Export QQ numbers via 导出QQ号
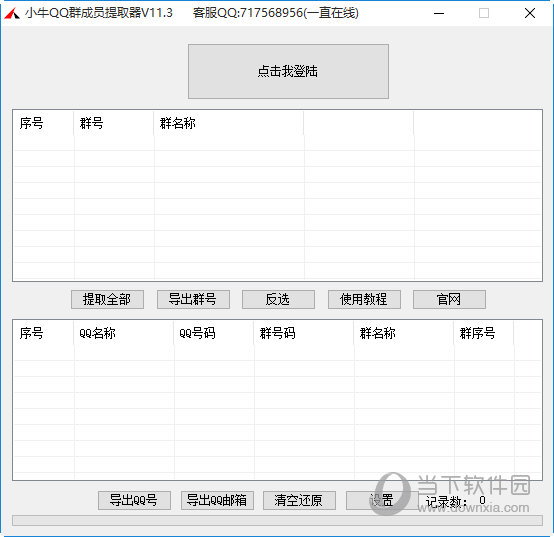The image size is (554, 537). [134, 500]
